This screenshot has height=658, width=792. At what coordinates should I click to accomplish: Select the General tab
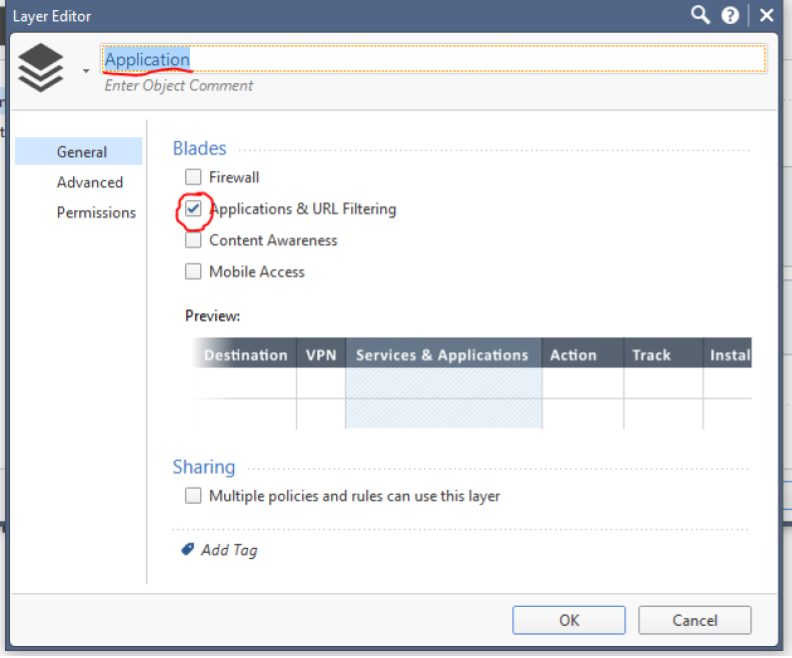tap(79, 151)
